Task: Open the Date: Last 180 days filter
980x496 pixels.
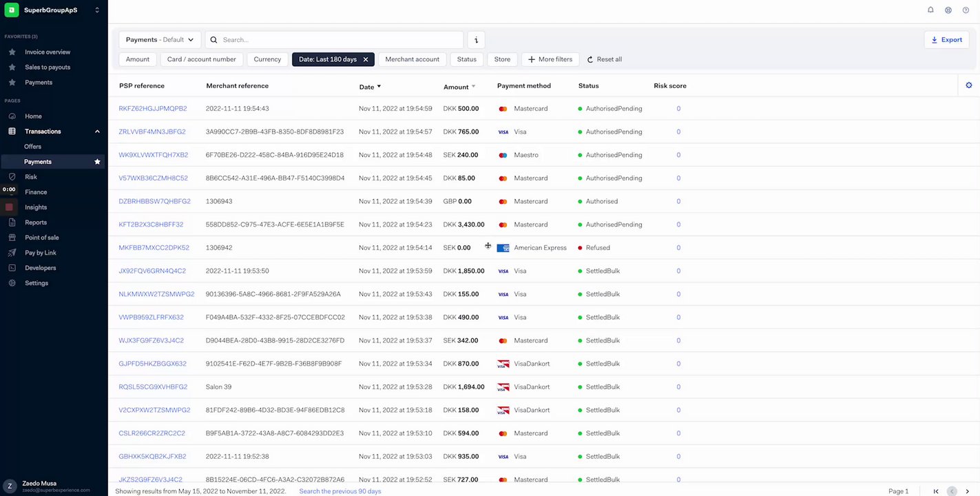Action: click(328, 60)
